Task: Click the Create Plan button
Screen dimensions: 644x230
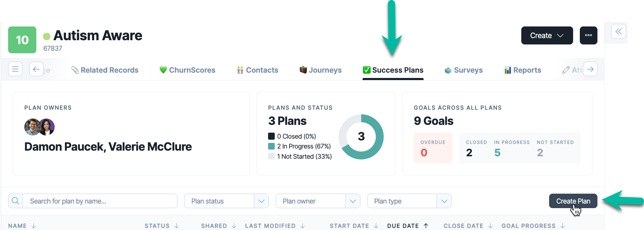Action: click(x=573, y=201)
